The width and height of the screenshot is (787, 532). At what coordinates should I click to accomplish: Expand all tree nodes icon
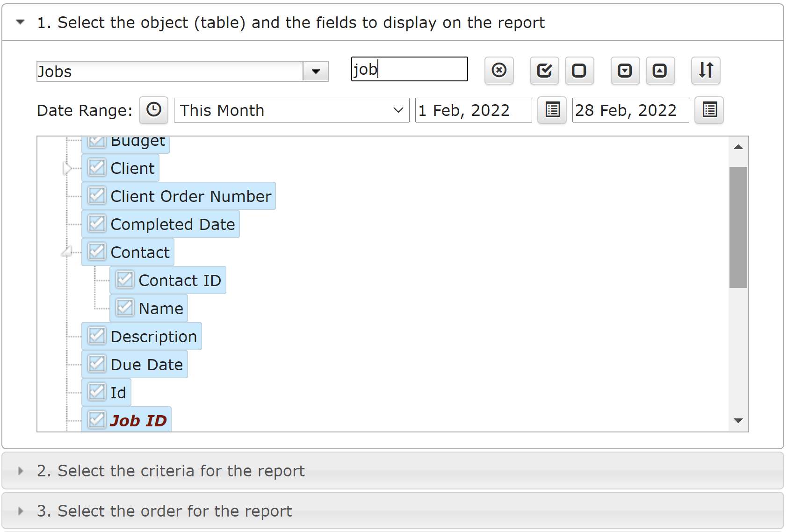[x=625, y=71]
